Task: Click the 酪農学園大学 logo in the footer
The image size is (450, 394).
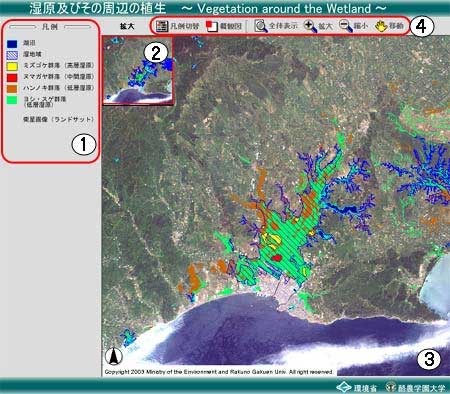Action: tap(415, 388)
